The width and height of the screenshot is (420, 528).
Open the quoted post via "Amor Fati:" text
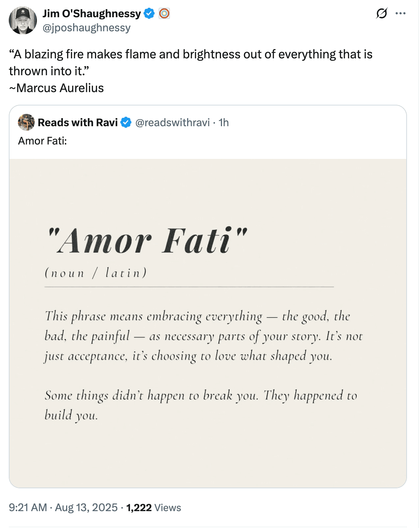click(43, 141)
